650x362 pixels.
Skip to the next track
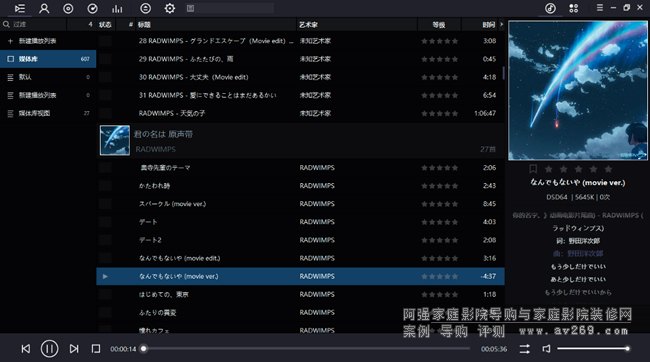pyautogui.click(x=74, y=349)
